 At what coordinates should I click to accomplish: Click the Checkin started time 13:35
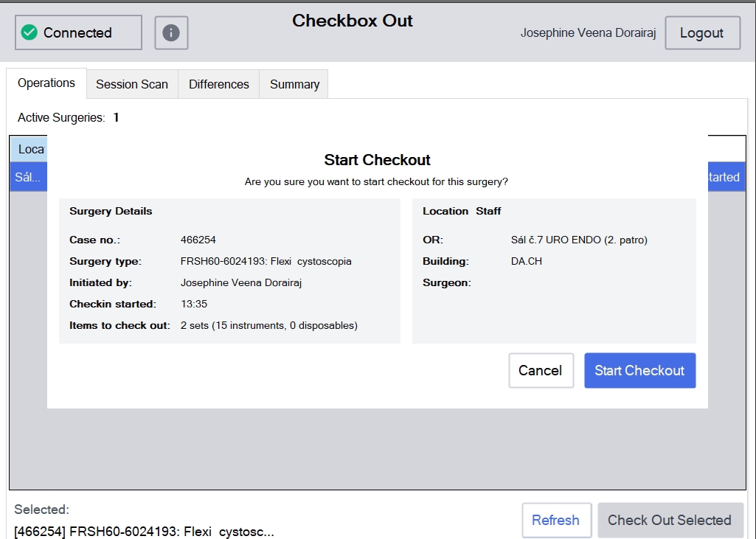pyautogui.click(x=194, y=304)
